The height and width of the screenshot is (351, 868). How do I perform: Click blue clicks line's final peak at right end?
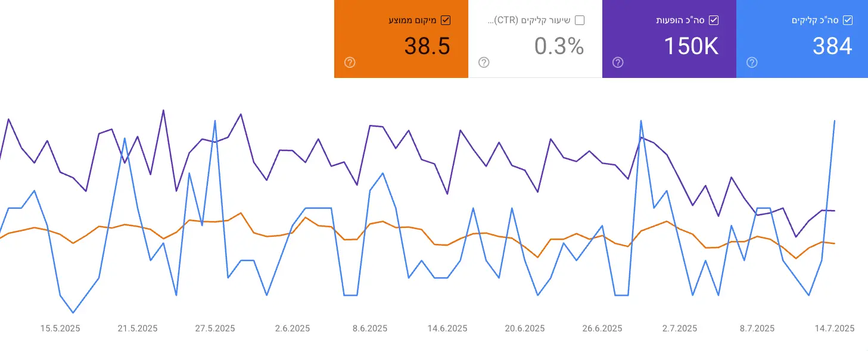[x=834, y=121]
